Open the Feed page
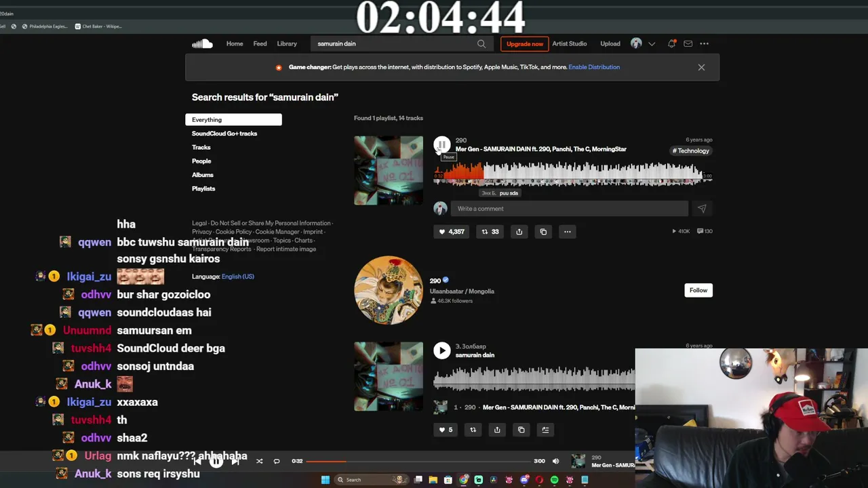 coord(260,44)
